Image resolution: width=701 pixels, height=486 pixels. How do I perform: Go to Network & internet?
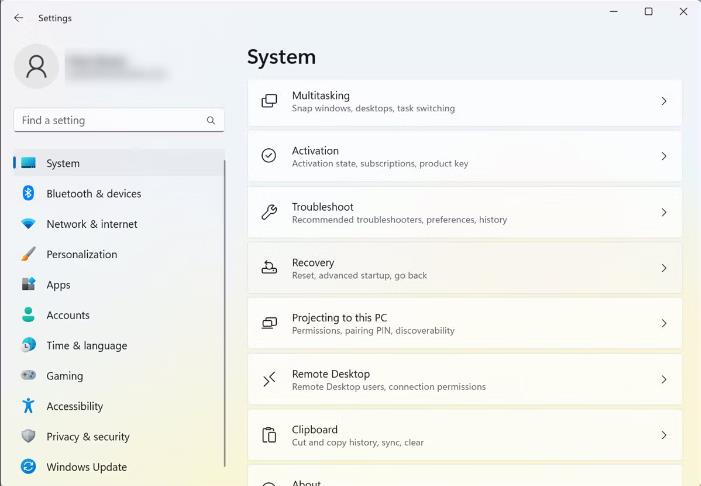point(118,224)
